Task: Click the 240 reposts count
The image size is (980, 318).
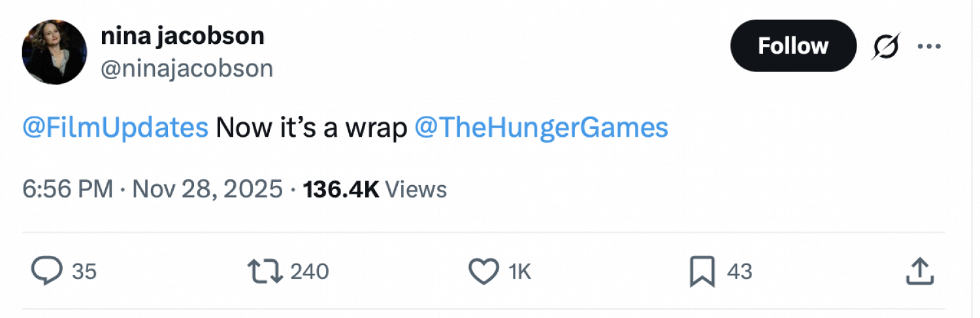Action: tap(309, 272)
